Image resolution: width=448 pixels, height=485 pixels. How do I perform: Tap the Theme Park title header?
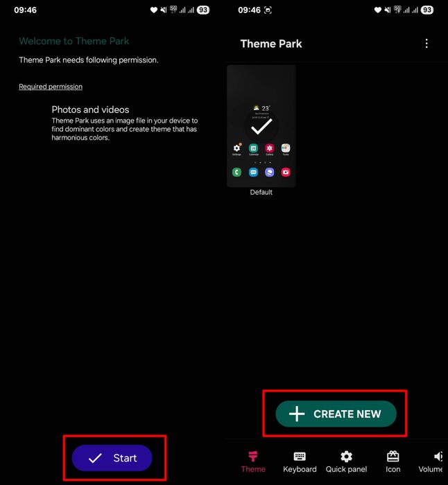(271, 44)
